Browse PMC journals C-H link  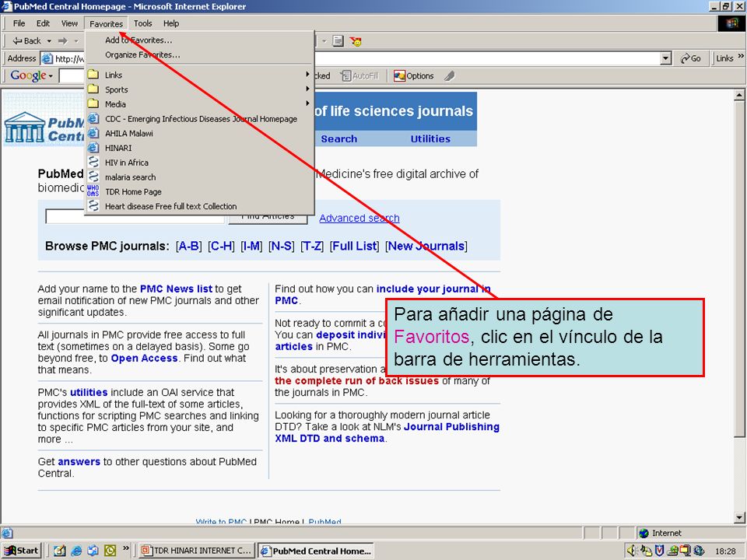[x=222, y=247]
